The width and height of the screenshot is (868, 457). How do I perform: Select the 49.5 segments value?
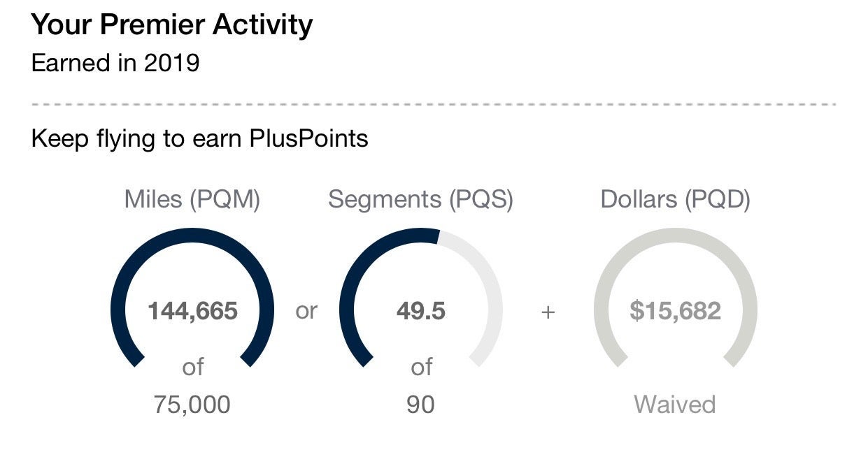(420, 311)
